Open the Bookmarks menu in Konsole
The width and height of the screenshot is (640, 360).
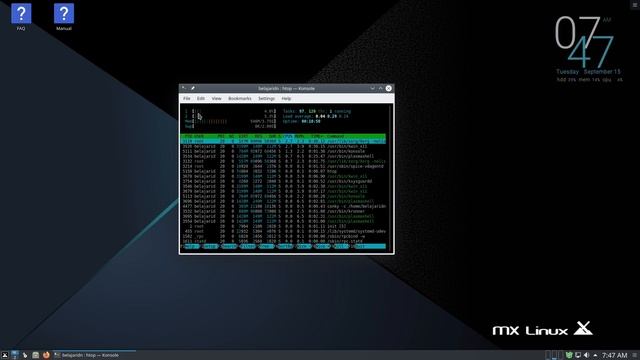coord(240,98)
